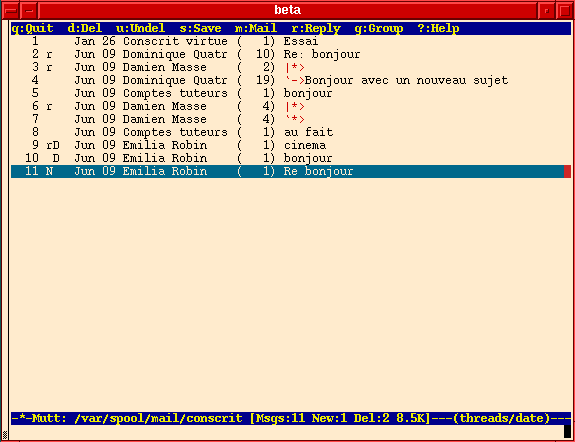The height and width of the screenshot is (442, 575).
Task: Click the '?:Help' entry
Action: (x=438, y=28)
